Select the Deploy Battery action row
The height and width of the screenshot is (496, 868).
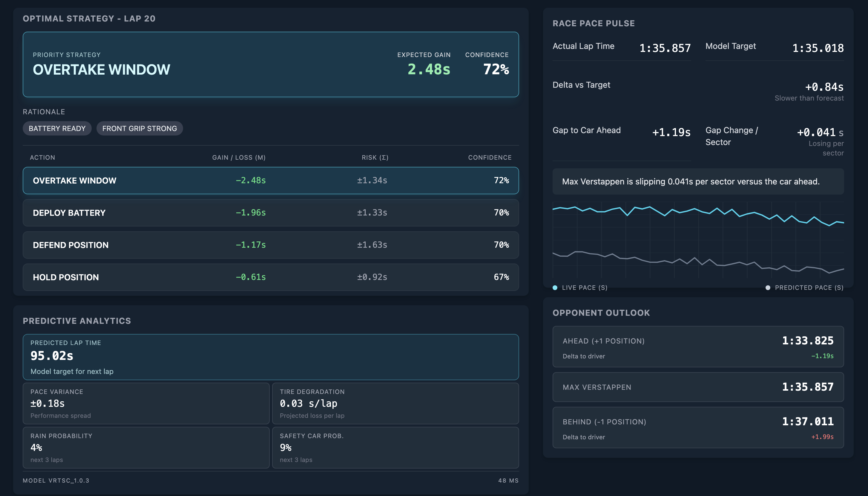[271, 212]
